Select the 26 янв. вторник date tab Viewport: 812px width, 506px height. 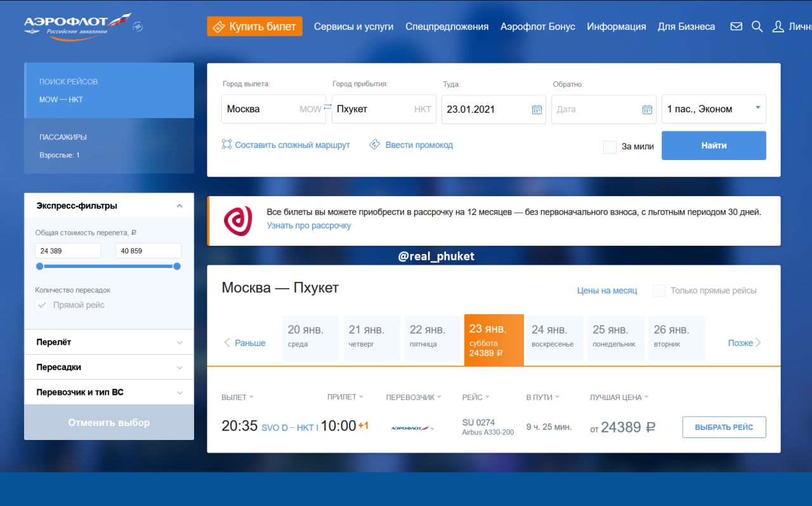(x=677, y=338)
